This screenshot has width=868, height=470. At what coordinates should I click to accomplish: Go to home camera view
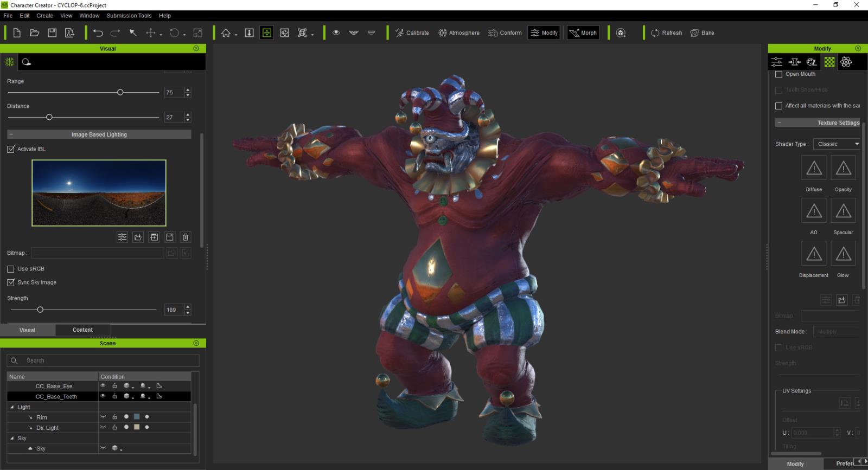click(x=226, y=33)
